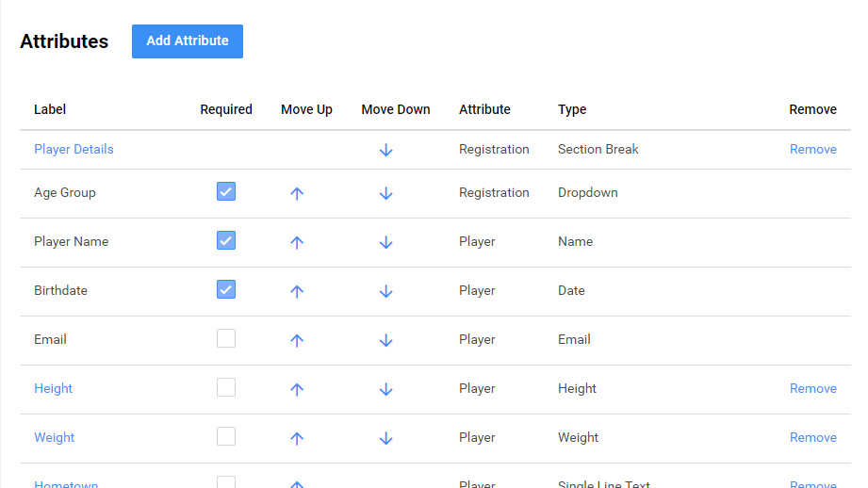Screen dimensions: 868x488
Task: Open the Height attribute link
Action: (x=53, y=388)
